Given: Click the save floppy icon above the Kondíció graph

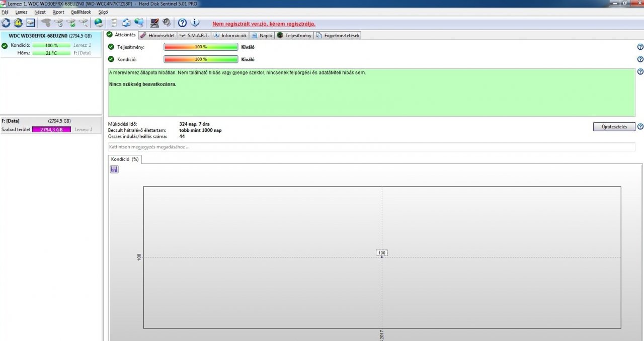Looking at the screenshot, I should (114, 169).
